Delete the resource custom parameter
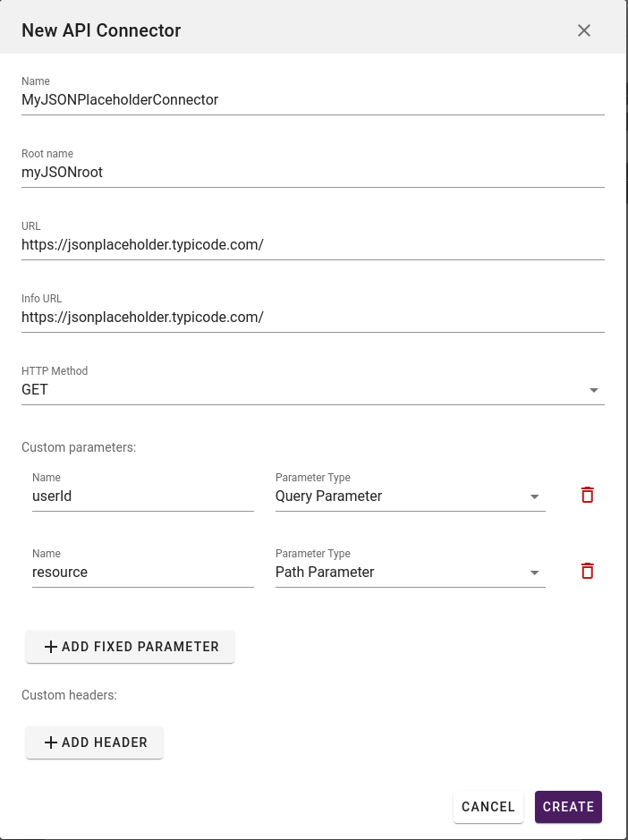This screenshot has height=840, width=628. [x=587, y=570]
